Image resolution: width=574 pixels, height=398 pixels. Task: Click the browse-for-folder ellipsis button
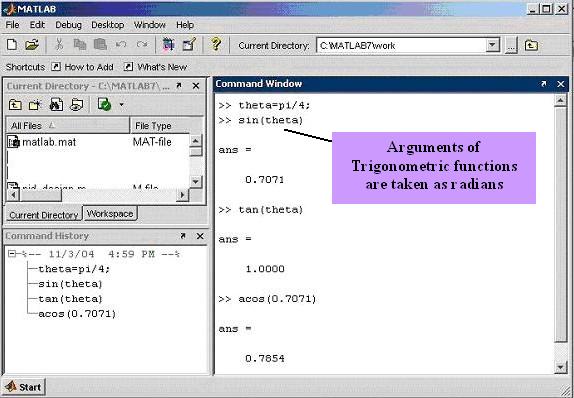point(511,46)
